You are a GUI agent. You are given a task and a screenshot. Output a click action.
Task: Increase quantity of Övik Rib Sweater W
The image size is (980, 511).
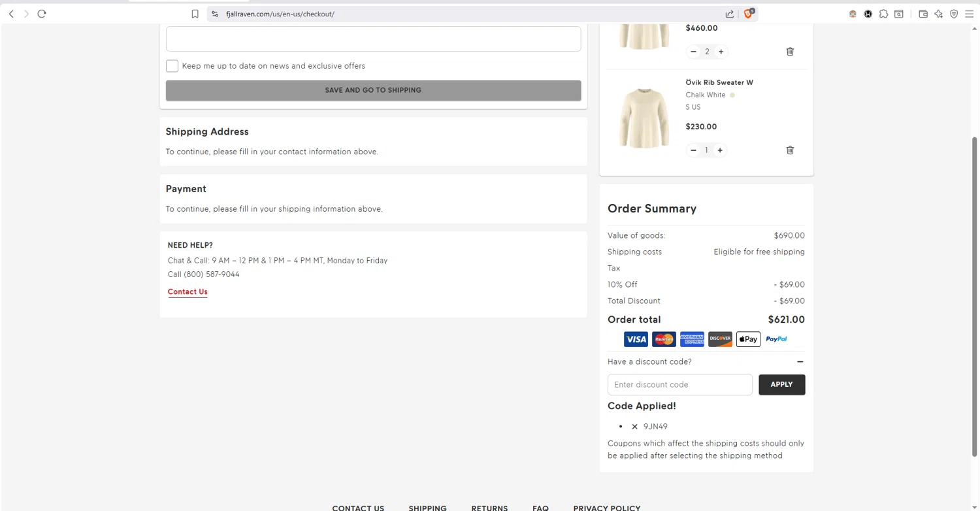(x=720, y=150)
